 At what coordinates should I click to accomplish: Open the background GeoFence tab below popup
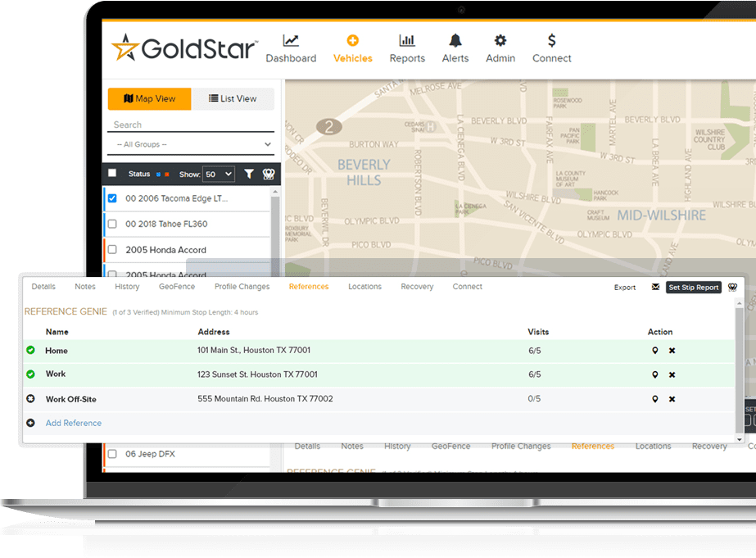[x=450, y=446]
